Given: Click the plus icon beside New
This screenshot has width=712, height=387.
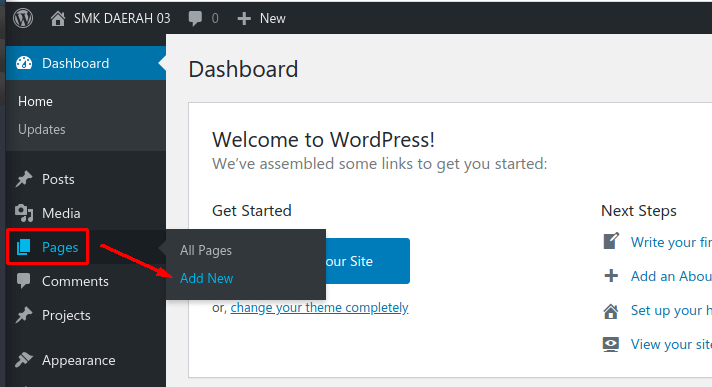Looking at the screenshot, I should pyautogui.click(x=244, y=19).
